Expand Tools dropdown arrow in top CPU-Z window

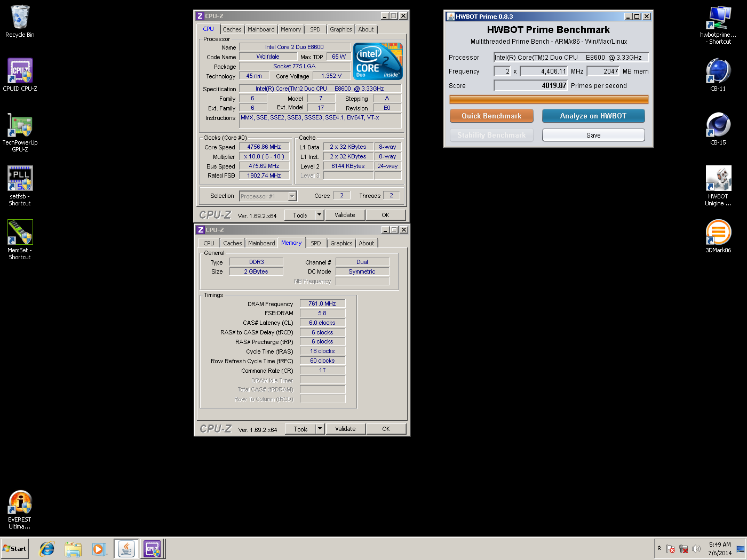pos(320,215)
